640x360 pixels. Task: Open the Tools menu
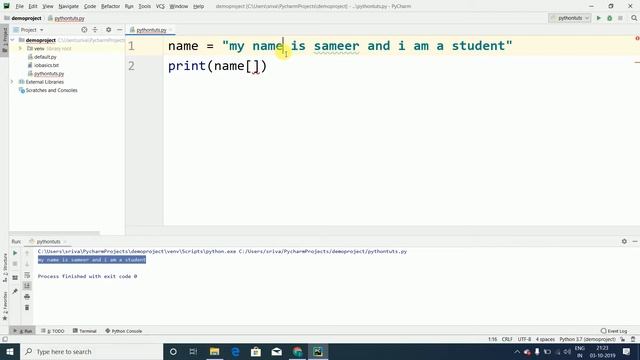(144, 6)
